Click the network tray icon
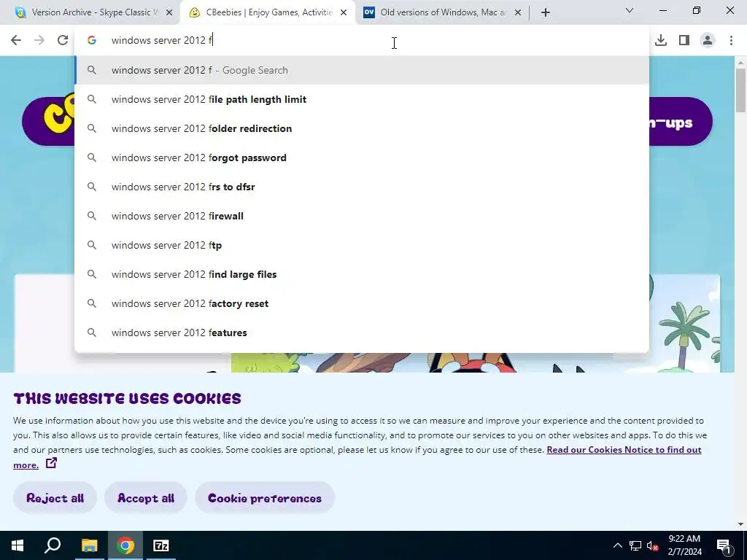The height and width of the screenshot is (560, 747). (635, 545)
